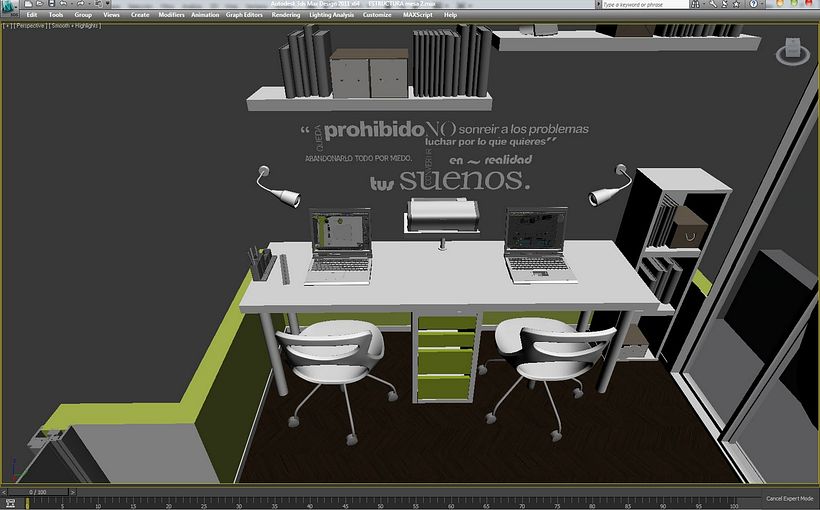This screenshot has height=510, width=820.
Task: Click the binoculars search icon
Action: [696, 4]
